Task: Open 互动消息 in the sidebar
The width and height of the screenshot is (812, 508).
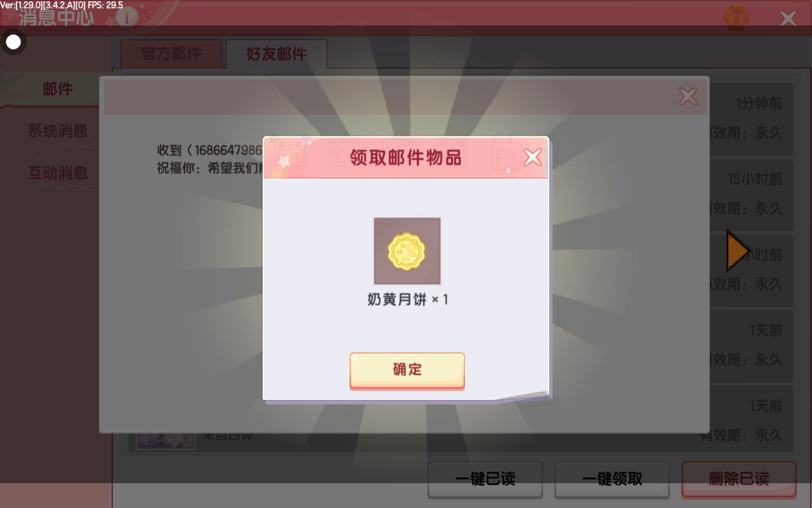Action: (57, 173)
